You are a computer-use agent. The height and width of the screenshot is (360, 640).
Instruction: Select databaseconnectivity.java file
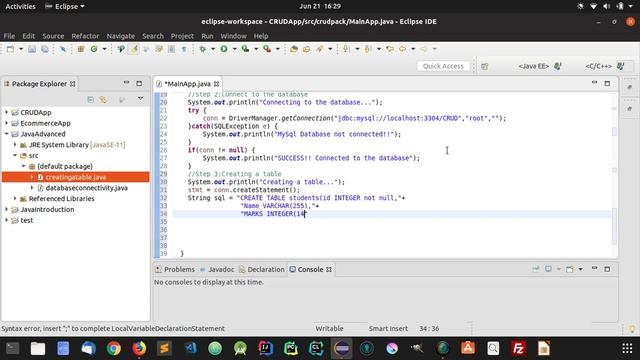87,188
